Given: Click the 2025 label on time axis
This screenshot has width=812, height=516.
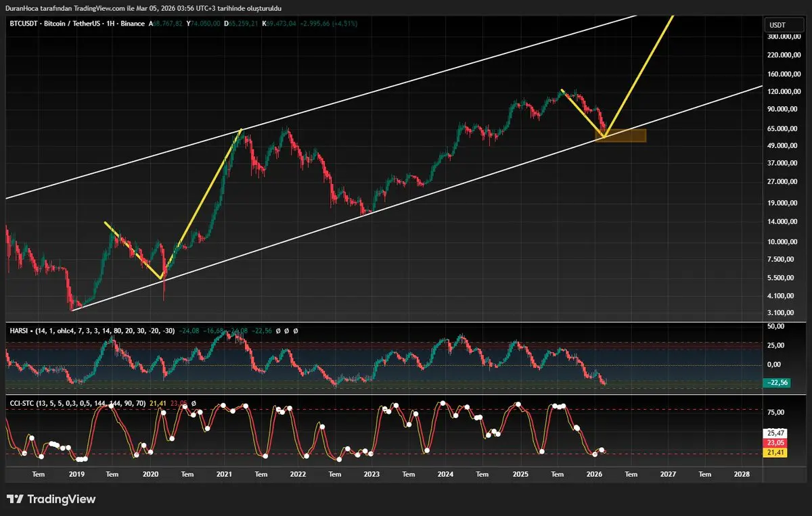Looking at the screenshot, I should (520, 475).
